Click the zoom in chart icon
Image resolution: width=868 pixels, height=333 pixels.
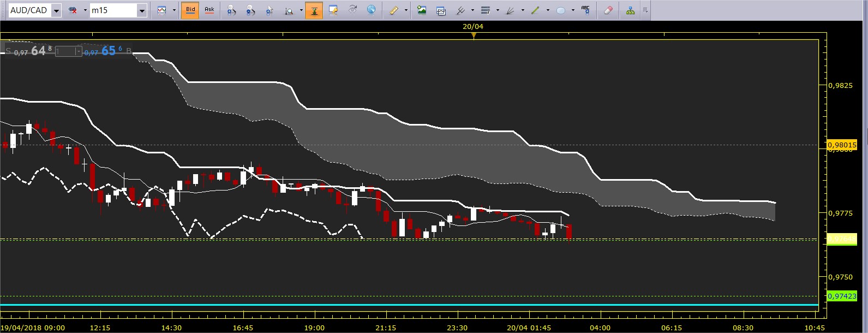(x=231, y=10)
